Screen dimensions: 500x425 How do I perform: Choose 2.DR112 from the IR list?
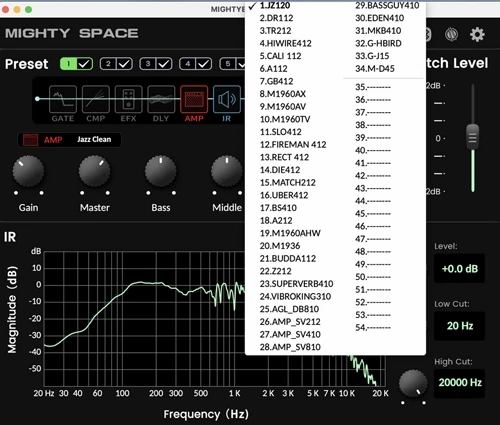click(276, 18)
